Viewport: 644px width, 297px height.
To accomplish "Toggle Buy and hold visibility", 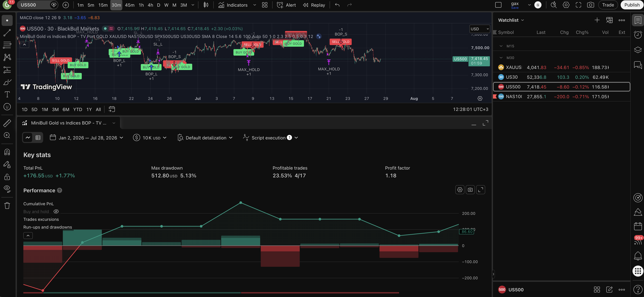I will [56, 212].
